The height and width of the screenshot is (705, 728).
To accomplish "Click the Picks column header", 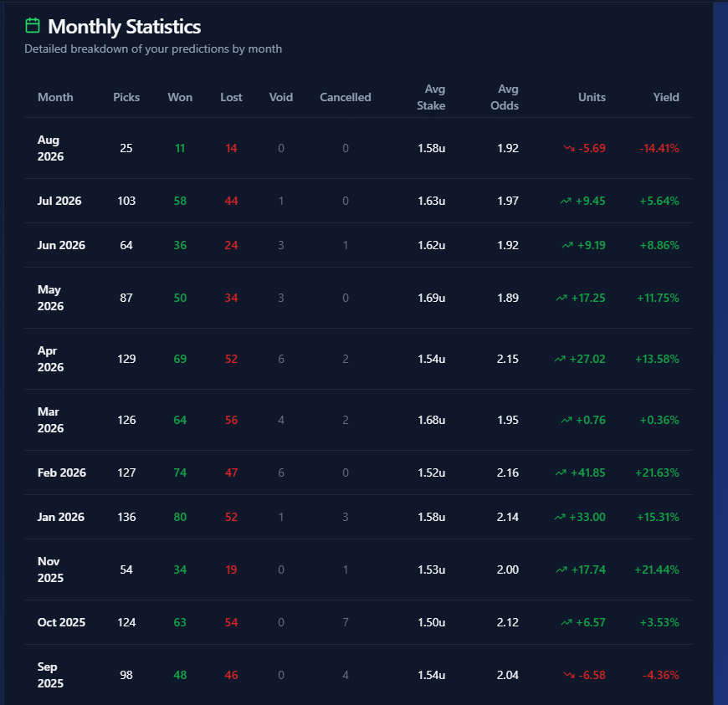I will pos(126,97).
